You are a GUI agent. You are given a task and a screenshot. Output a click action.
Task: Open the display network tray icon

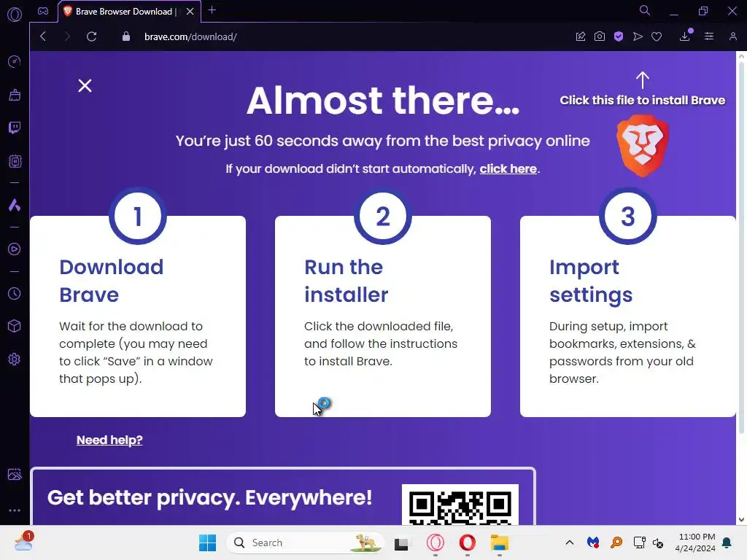[639, 542]
